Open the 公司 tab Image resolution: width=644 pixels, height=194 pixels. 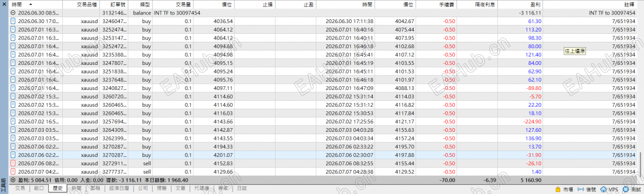[143, 189]
